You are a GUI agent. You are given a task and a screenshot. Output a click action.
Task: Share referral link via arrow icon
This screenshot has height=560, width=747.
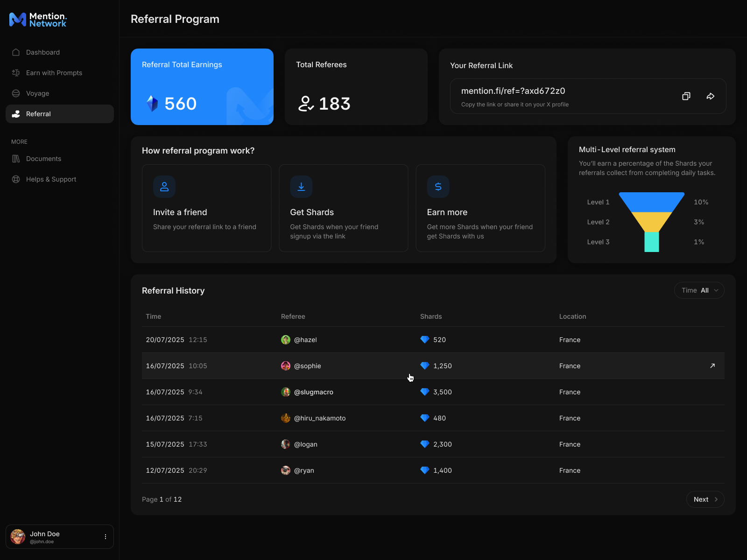(x=711, y=96)
